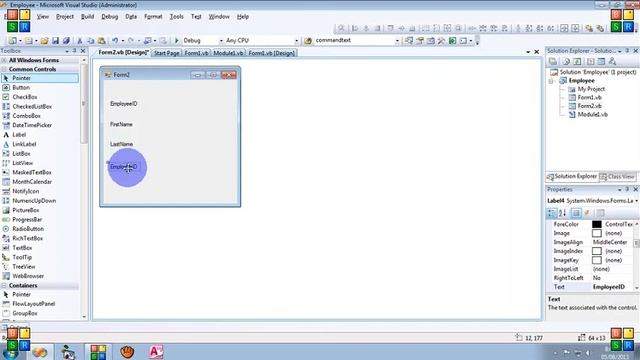
Task: Click the Refresh icon in Solution Explorer toolbar
Action: [x=577, y=62]
